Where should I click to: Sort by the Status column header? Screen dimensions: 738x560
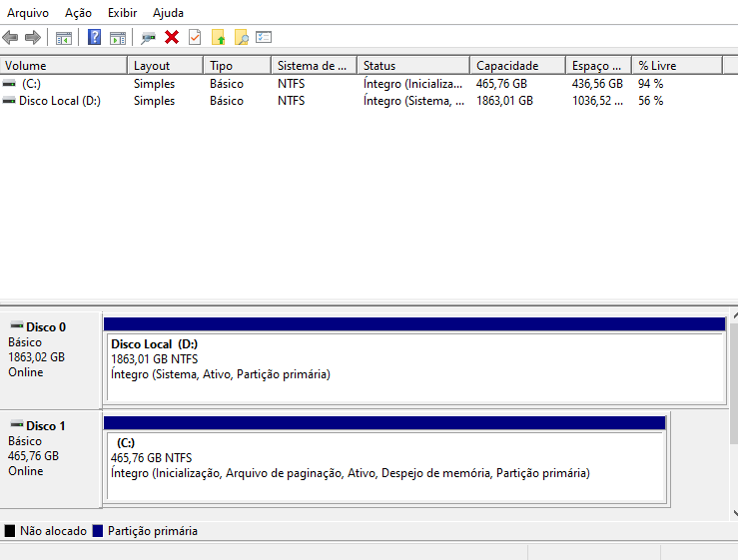point(413,66)
